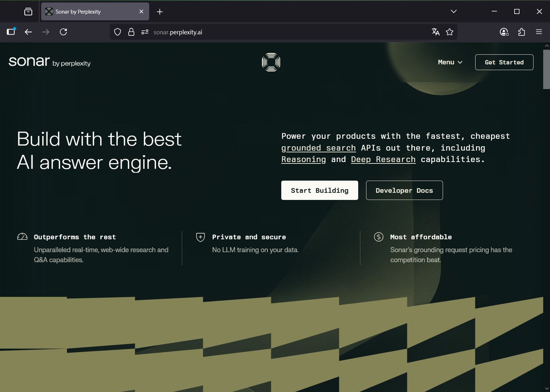Click the forward navigation arrow

pyautogui.click(x=46, y=32)
